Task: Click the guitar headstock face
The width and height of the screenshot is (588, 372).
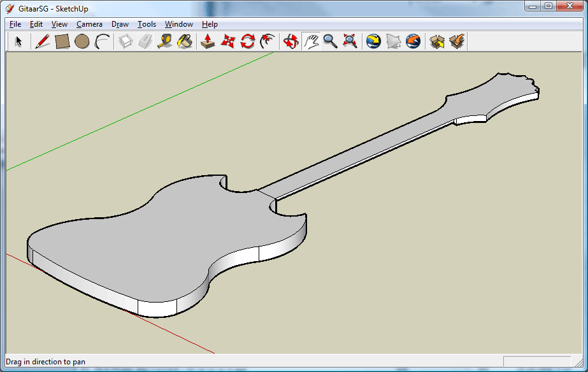Action: (x=491, y=96)
